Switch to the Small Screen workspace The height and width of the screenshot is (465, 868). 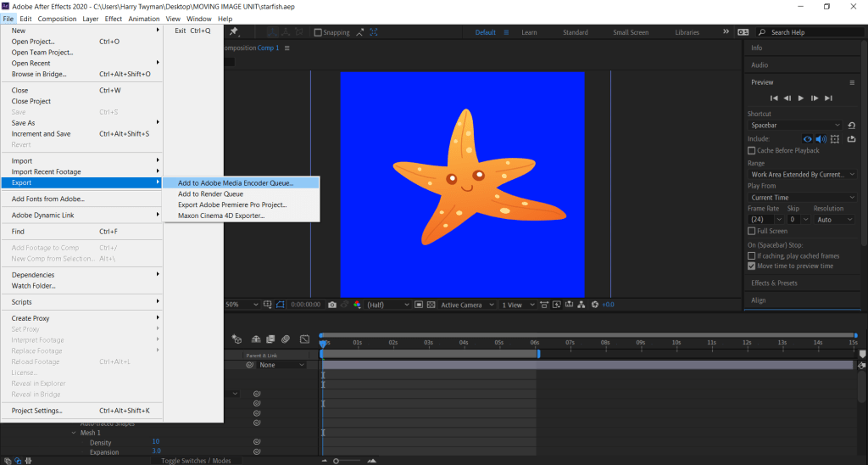tap(631, 32)
